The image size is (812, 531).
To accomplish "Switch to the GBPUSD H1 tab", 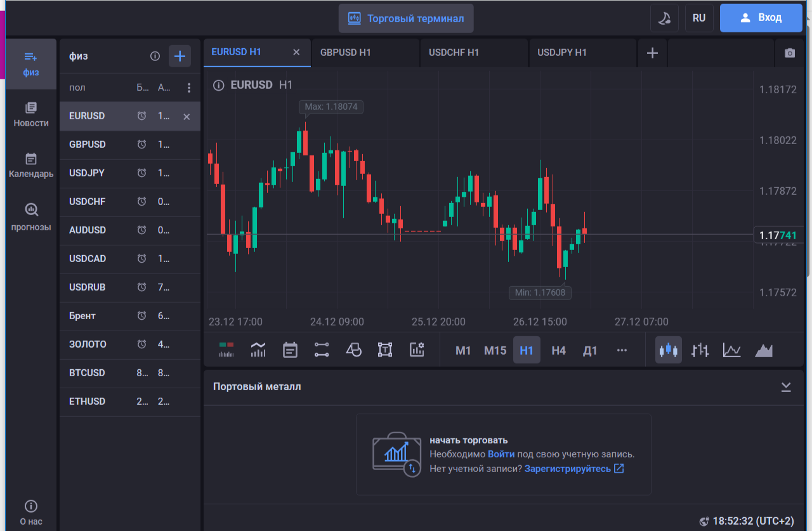I will point(346,53).
